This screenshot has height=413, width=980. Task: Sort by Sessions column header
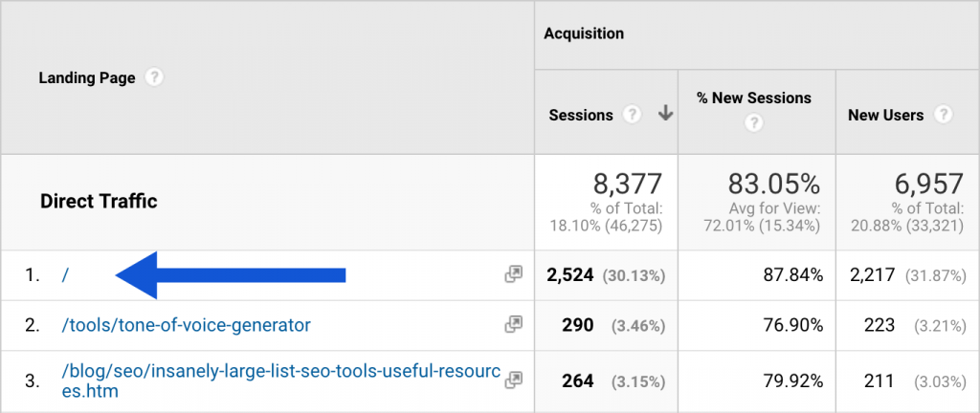coord(581,115)
